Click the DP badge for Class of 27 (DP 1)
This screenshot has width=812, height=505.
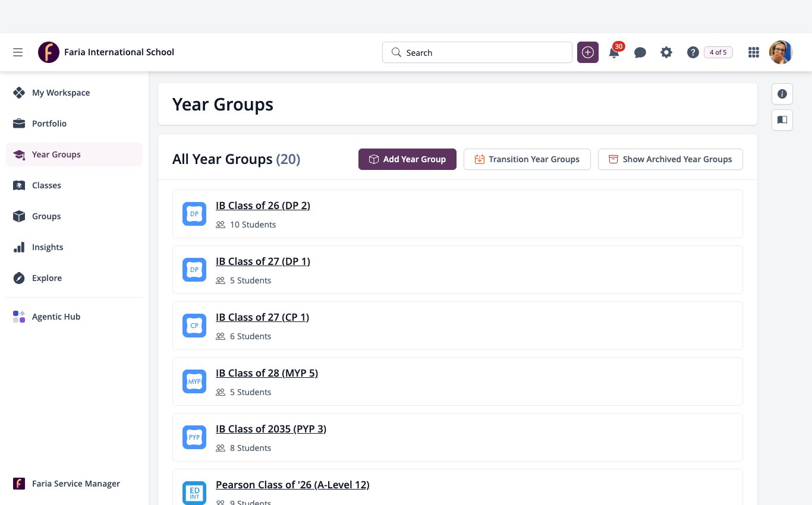[194, 270]
